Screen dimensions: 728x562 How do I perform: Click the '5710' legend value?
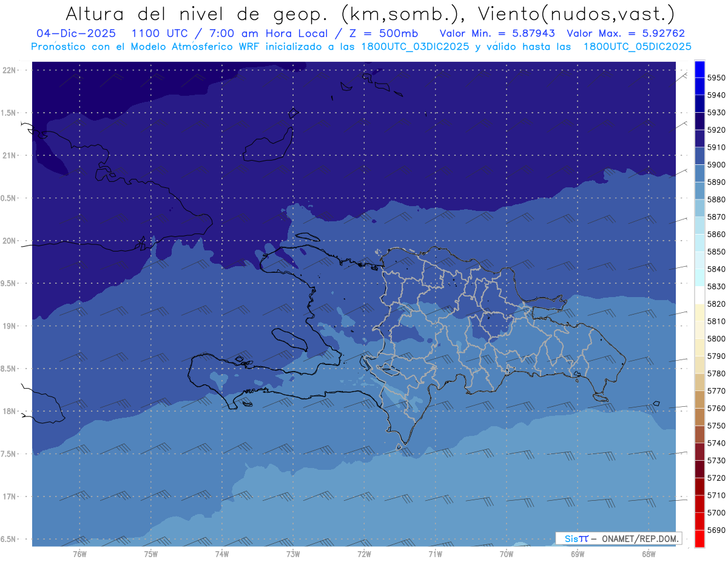pyautogui.click(x=716, y=495)
